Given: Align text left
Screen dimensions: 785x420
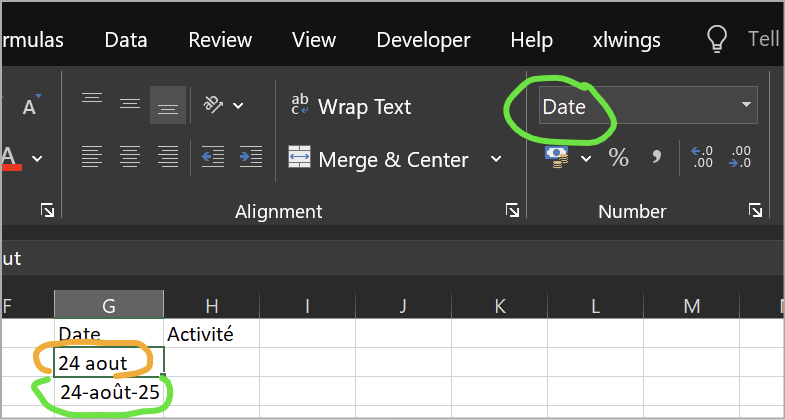Looking at the screenshot, I should [x=92, y=158].
